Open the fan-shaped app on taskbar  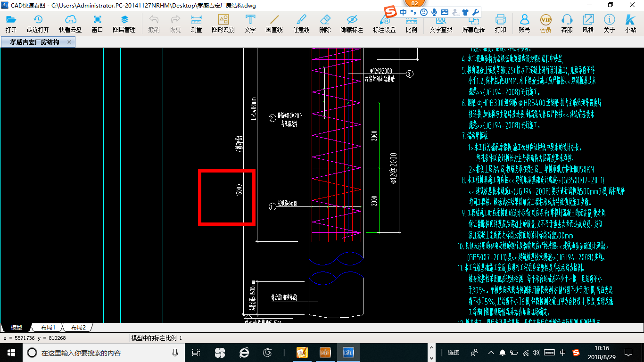pyautogui.click(x=220, y=352)
